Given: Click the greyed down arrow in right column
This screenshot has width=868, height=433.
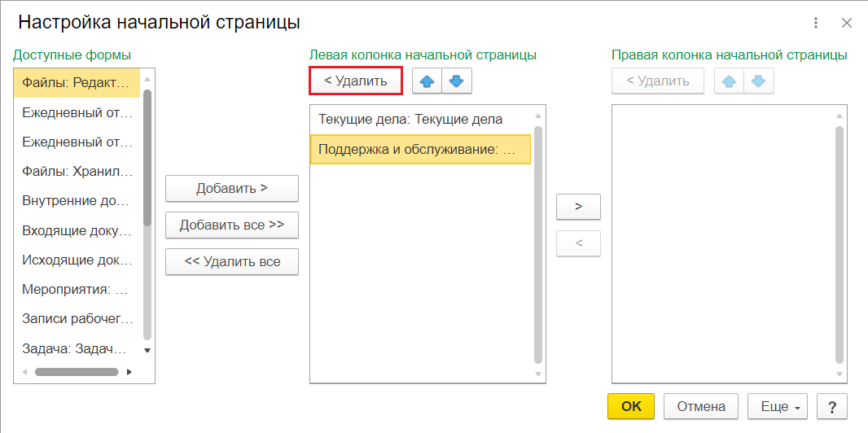Looking at the screenshot, I should tap(758, 81).
